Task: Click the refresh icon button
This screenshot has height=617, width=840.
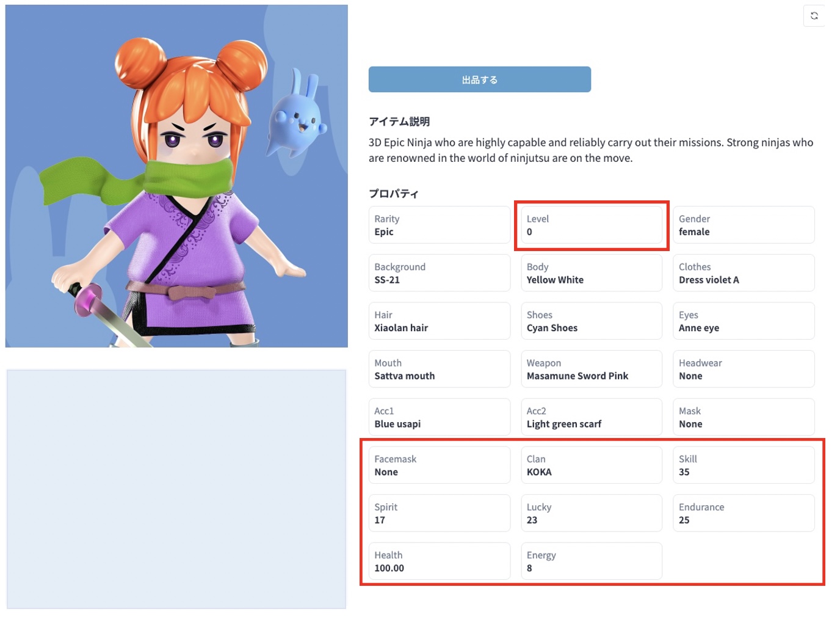Action: coord(814,16)
